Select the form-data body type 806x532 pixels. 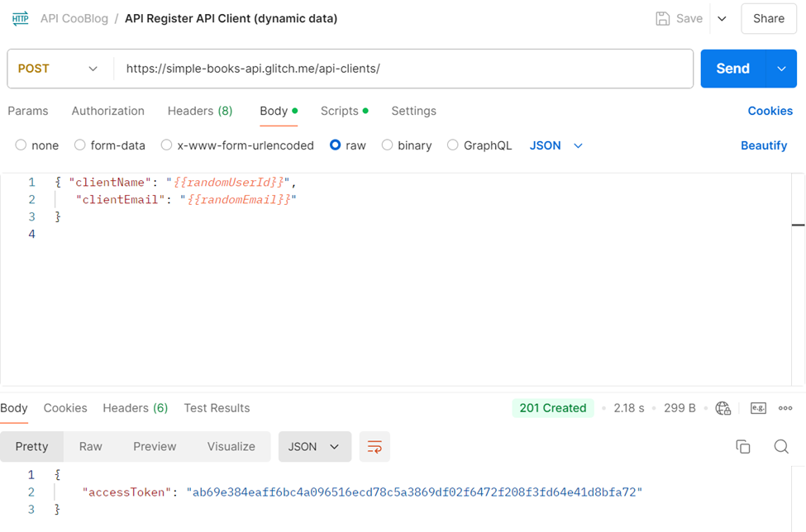pos(80,145)
